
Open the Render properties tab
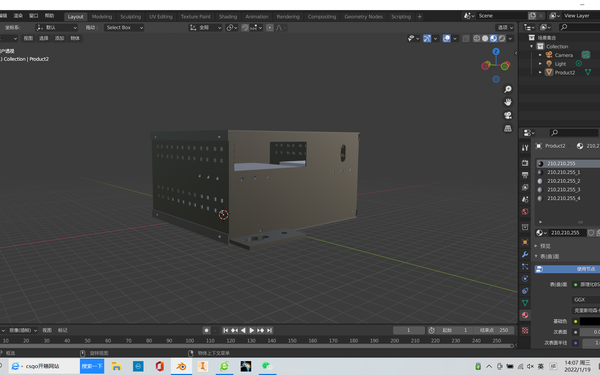525,163
